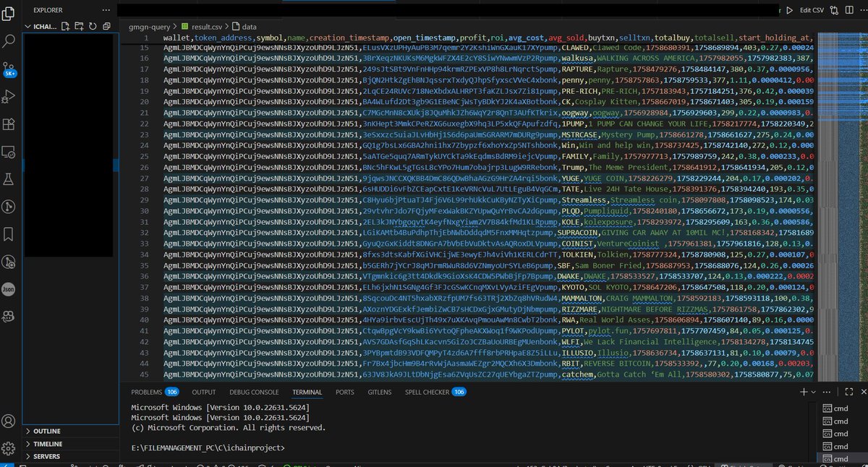Click the data breadcrumb segment
The image size is (868, 467).
coord(244,25)
